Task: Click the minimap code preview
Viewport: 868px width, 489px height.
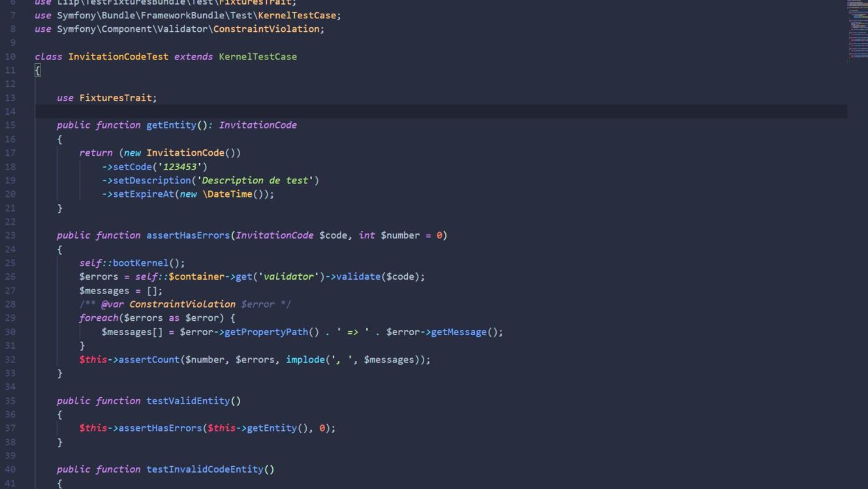Action: point(857,29)
